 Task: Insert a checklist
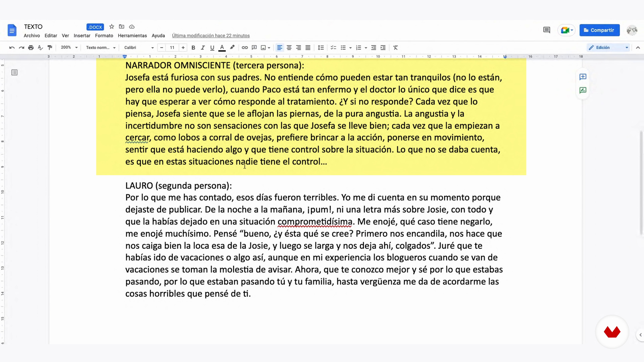[333, 47]
